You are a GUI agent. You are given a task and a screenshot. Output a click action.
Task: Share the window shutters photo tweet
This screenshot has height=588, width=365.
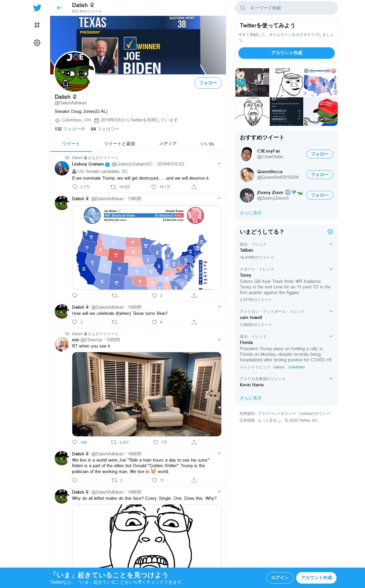coord(194,442)
